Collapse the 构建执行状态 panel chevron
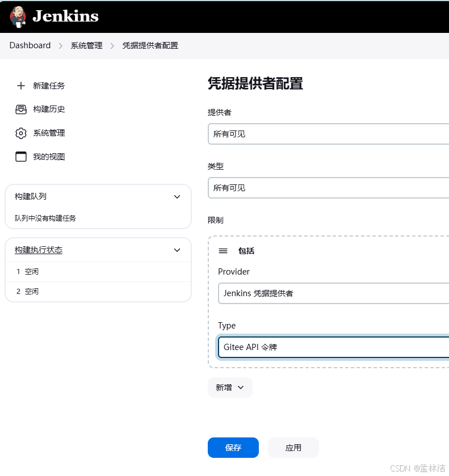 pyautogui.click(x=177, y=250)
